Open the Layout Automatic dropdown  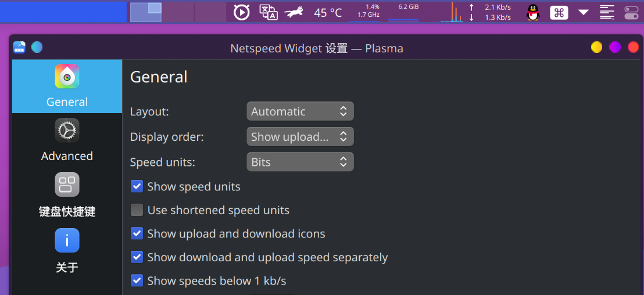(x=300, y=112)
